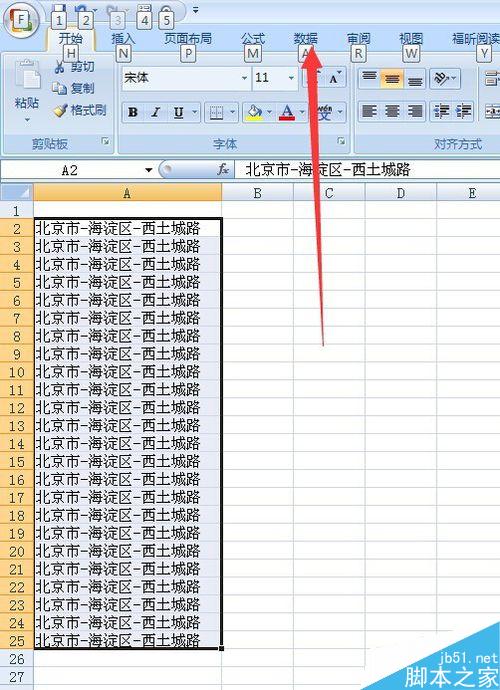Increase the indent
Screen dimensions: 500x690
point(463,111)
